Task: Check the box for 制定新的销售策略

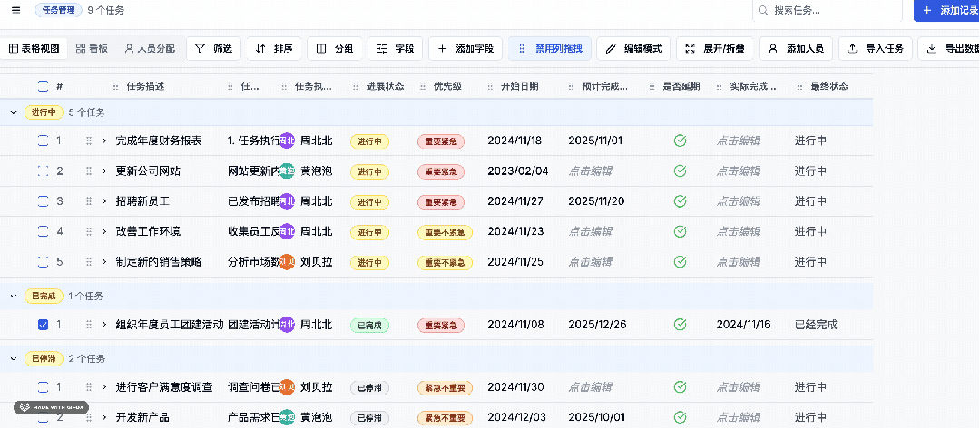Action: point(43,262)
